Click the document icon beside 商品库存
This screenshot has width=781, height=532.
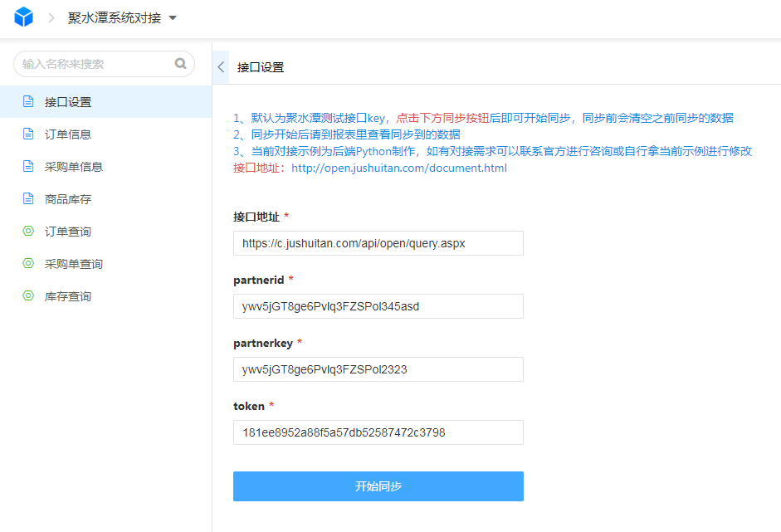[x=28, y=199]
